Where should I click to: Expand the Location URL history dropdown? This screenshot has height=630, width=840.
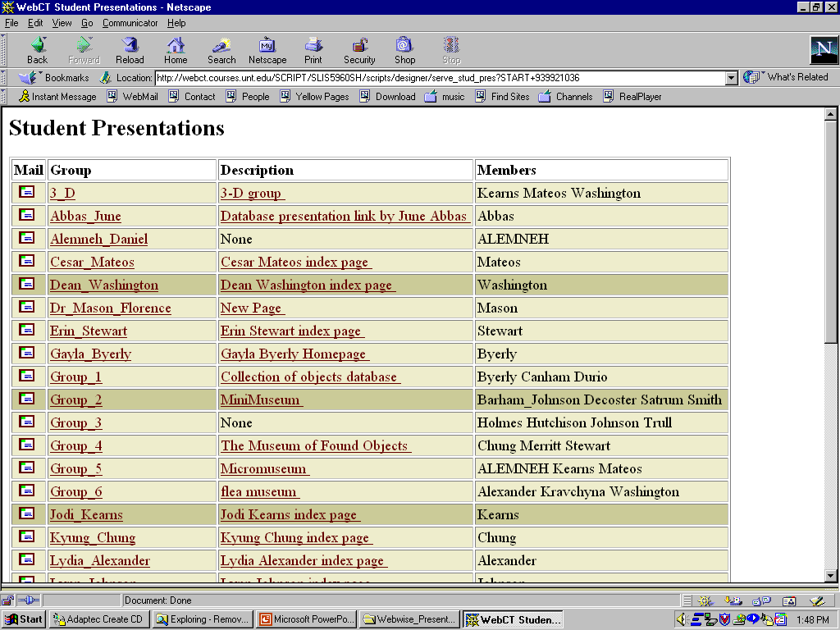click(732, 78)
